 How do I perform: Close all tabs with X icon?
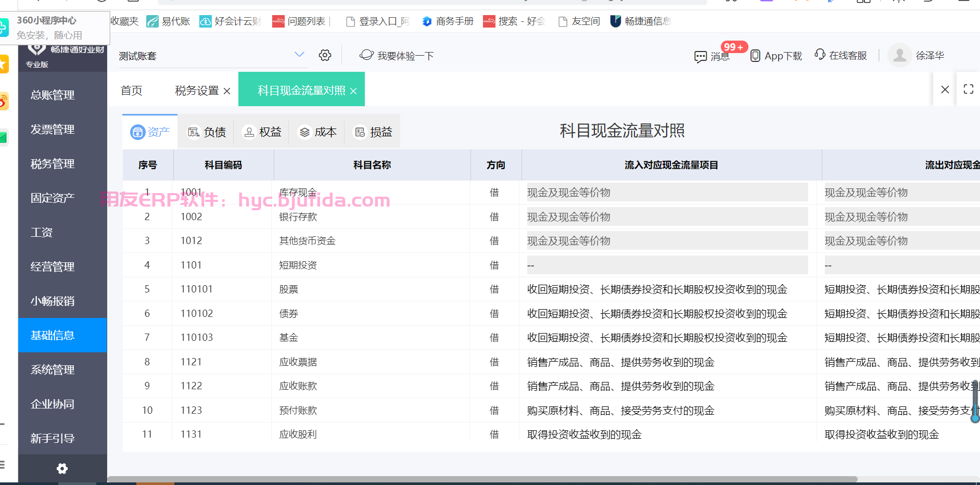click(945, 90)
